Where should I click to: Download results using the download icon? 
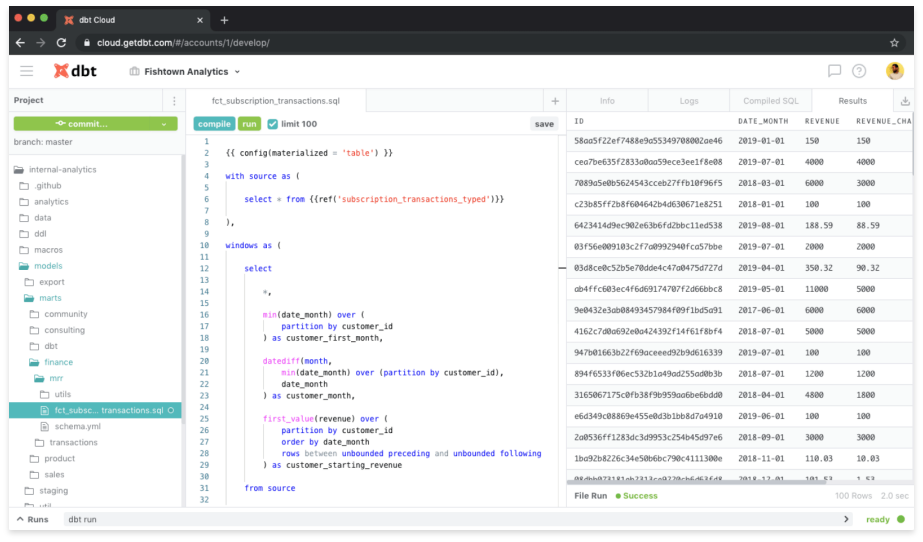click(x=905, y=101)
